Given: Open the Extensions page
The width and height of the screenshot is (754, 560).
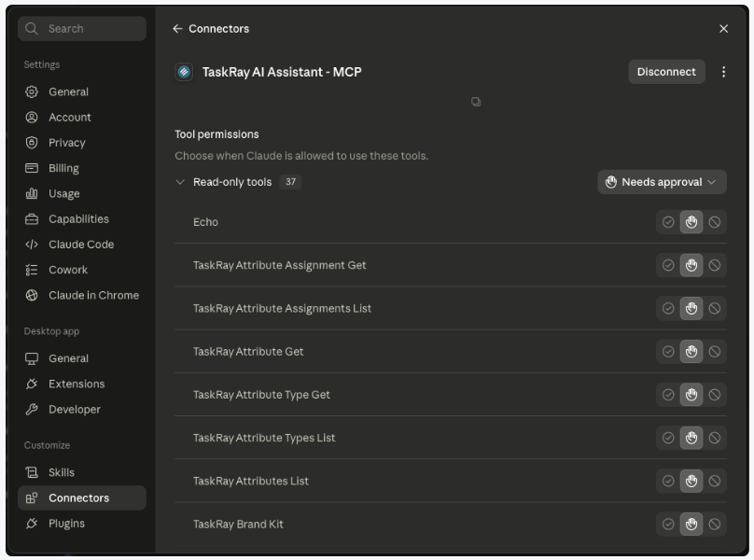Looking at the screenshot, I should point(82,385).
